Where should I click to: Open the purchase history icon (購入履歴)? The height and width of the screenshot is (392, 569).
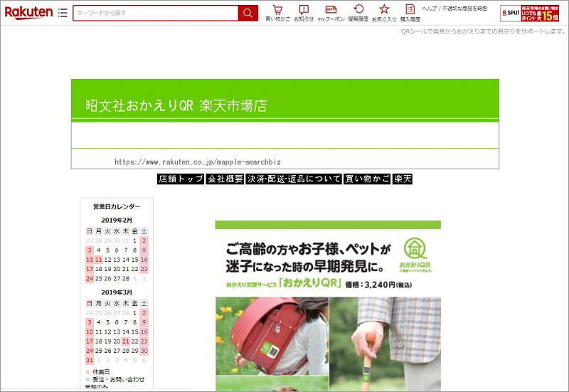410,13
